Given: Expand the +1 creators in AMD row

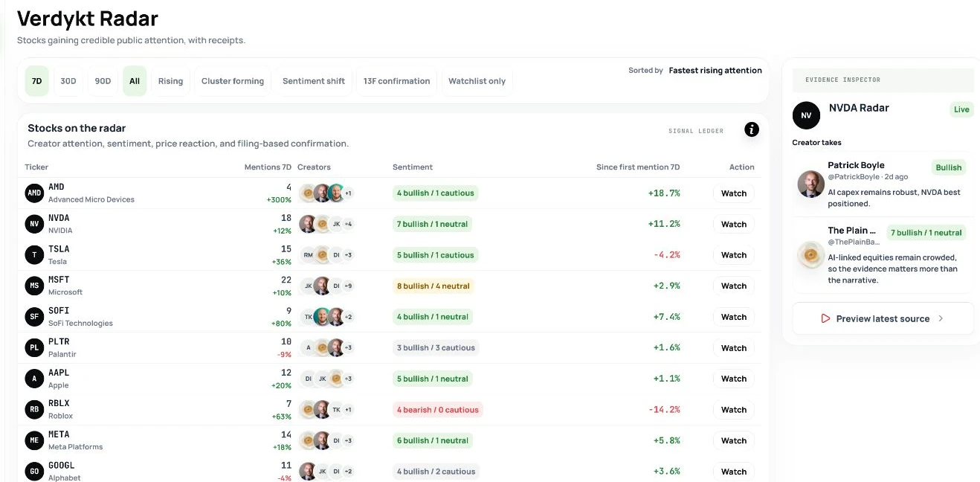Looking at the screenshot, I should tap(348, 193).
